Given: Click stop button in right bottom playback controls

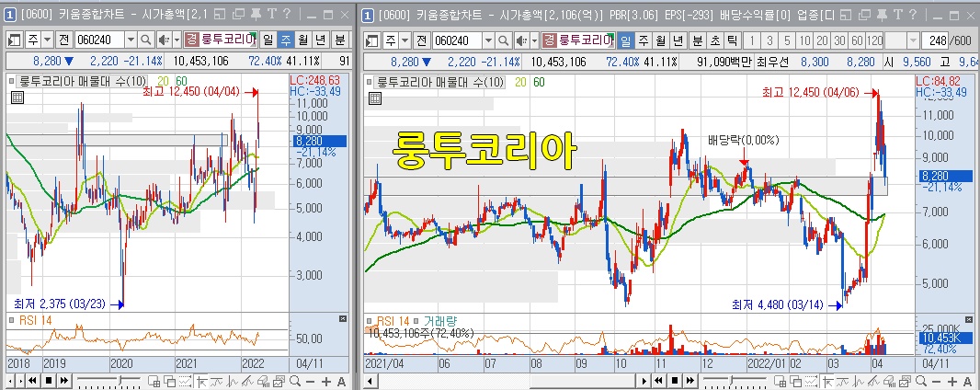Looking at the screenshot, I should (675, 380).
